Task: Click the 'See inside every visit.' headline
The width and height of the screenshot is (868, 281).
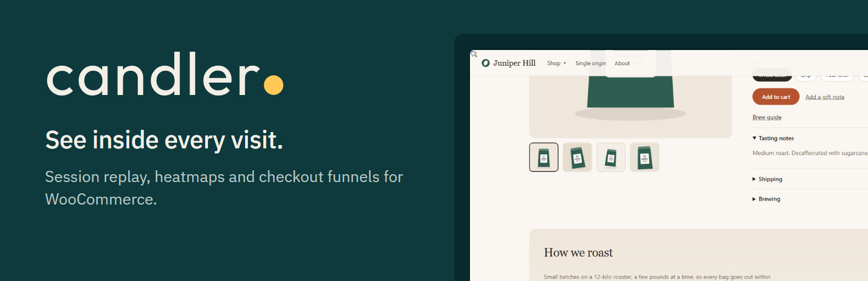Action: [x=164, y=140]
